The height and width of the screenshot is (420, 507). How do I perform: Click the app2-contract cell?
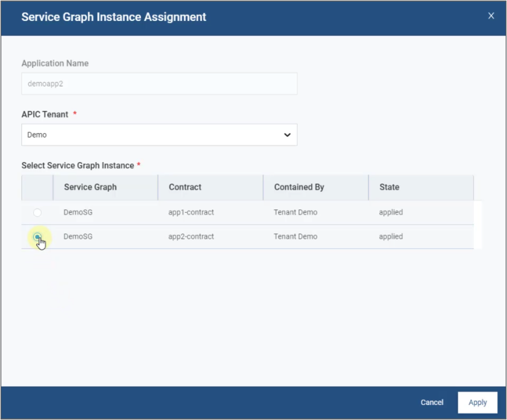click(191, 237)
